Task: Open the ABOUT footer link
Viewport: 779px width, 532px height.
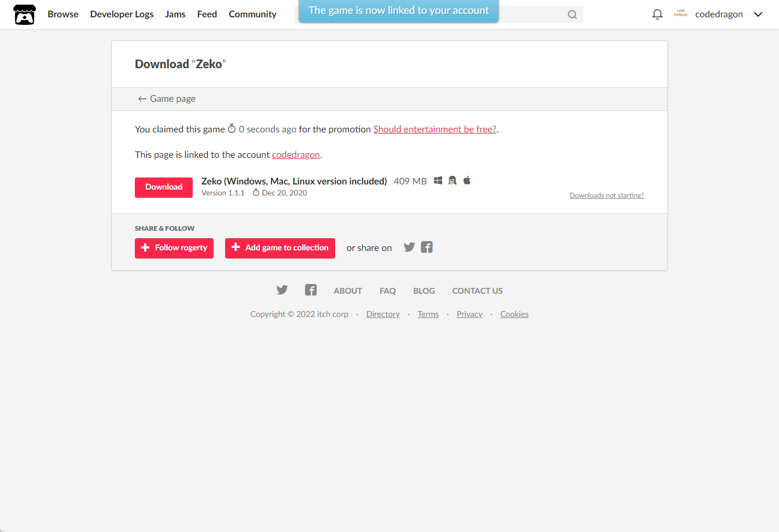Action: (x=348, y=291)
